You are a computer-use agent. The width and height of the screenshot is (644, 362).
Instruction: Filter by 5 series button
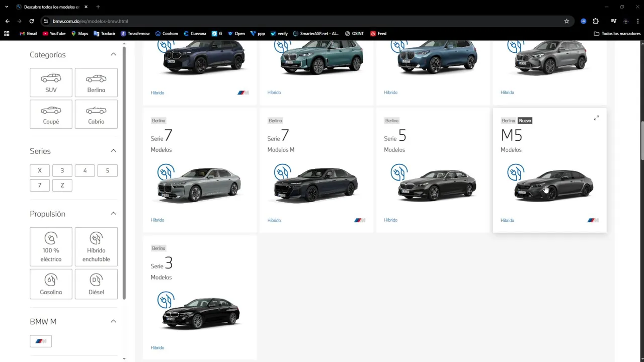(107, 170)
